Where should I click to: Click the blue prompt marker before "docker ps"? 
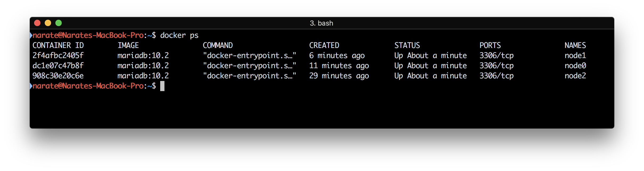click(31, 35)
